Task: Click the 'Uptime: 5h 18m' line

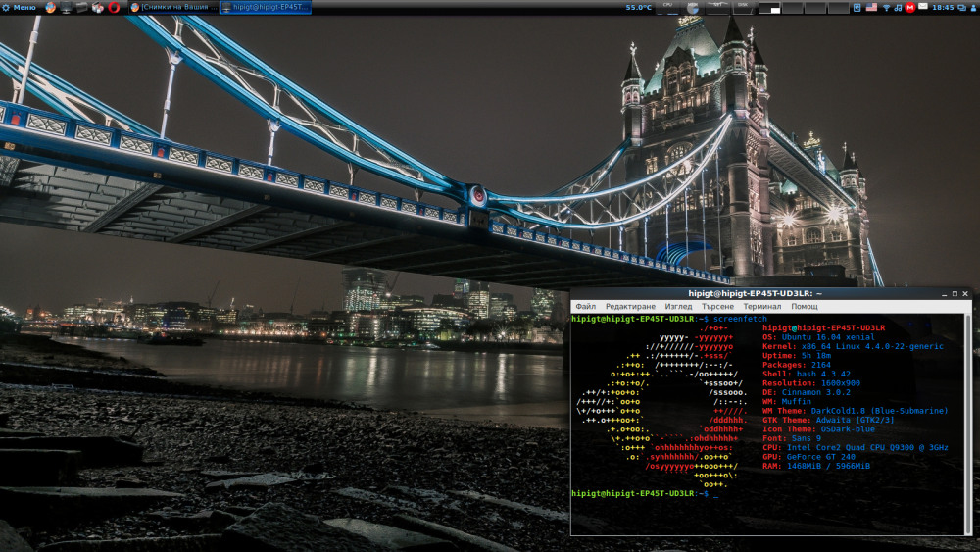Action: (796, 355)
